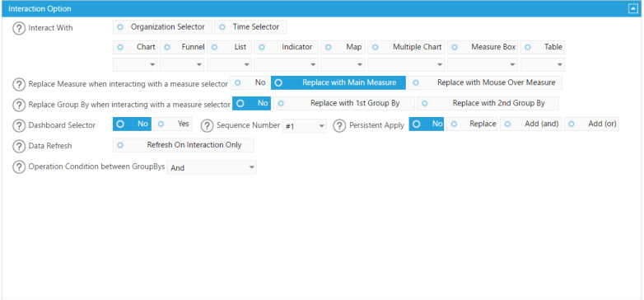644x300 pixels.
Task: Toggle Refresh On Interaction Only
Action: (184, 145)
